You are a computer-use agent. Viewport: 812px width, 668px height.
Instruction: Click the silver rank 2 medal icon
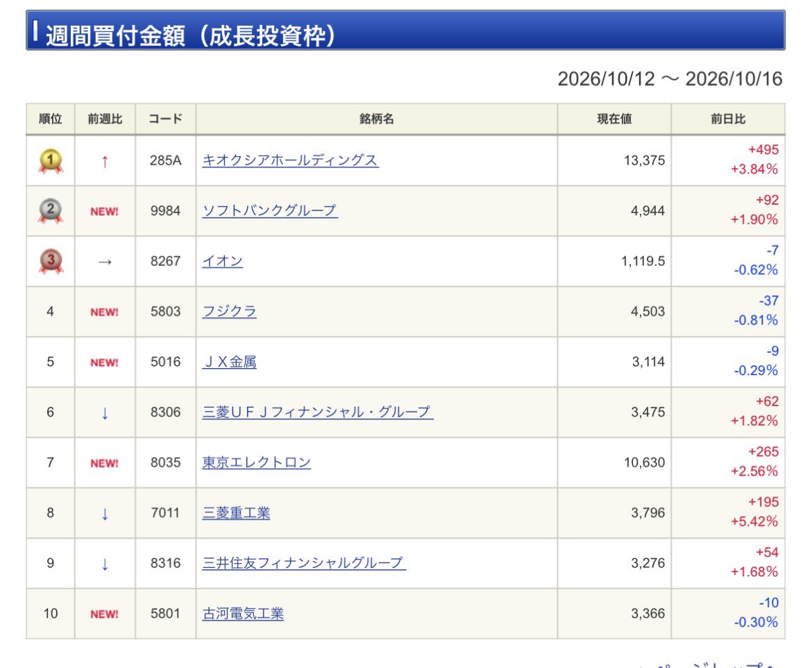coord(50,211)
